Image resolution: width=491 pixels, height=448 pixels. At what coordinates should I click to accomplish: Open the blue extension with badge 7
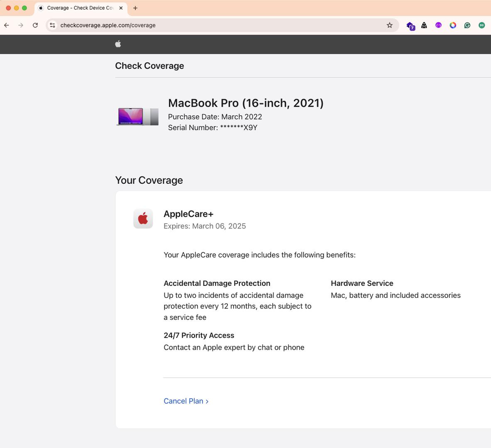(x=410, y=26)
